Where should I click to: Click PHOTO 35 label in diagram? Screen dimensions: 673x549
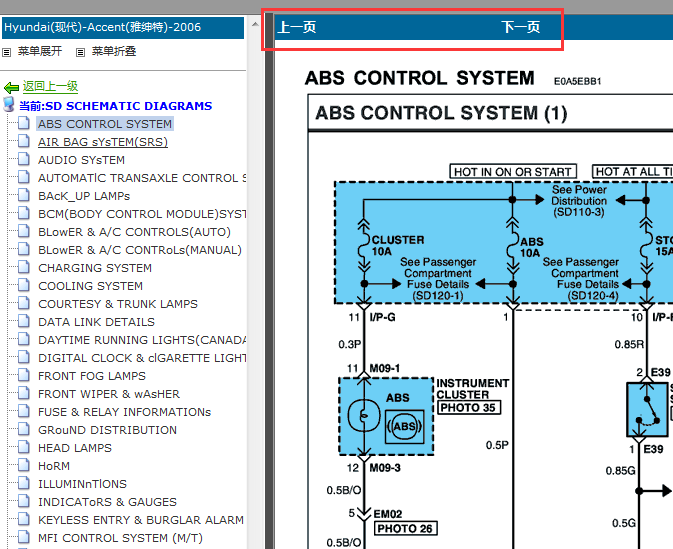(469, 407)
